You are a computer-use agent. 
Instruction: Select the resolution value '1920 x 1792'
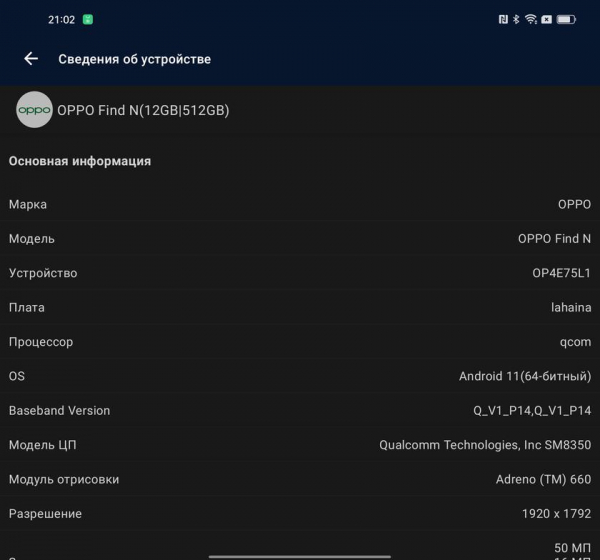[556, 514]
